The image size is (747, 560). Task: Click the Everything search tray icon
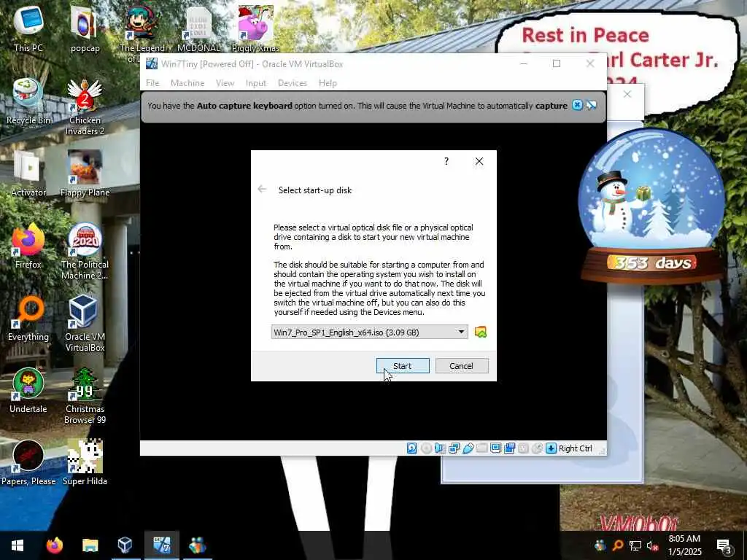(x=618, y=545)
